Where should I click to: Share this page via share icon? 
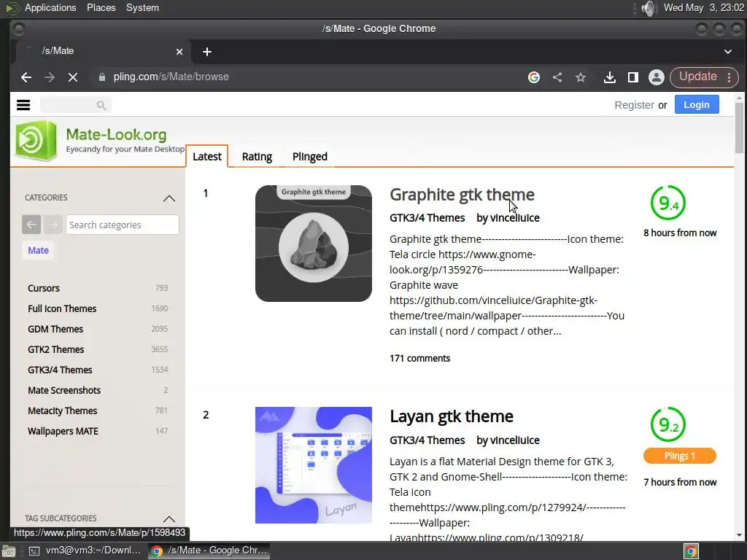coord(557,77)
